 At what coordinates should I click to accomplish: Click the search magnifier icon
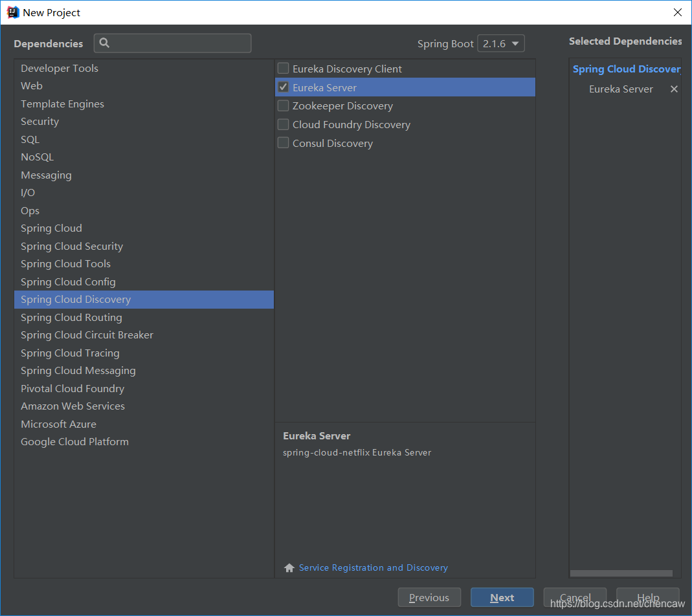point(104,43)
